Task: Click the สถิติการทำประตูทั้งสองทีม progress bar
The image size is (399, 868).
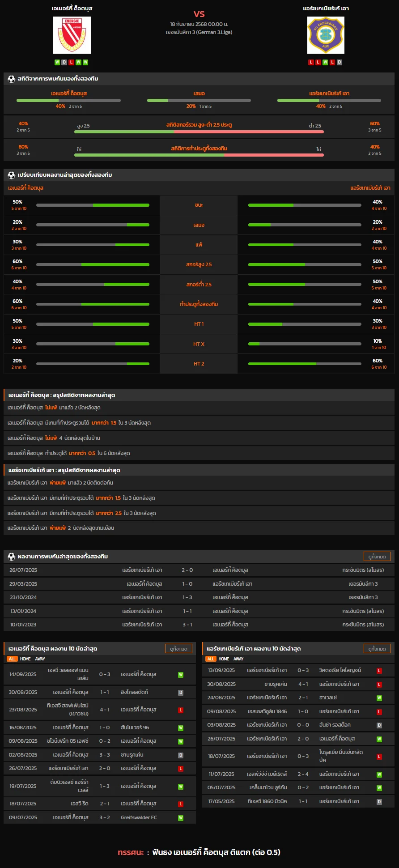Action: (x=199, y=155)
